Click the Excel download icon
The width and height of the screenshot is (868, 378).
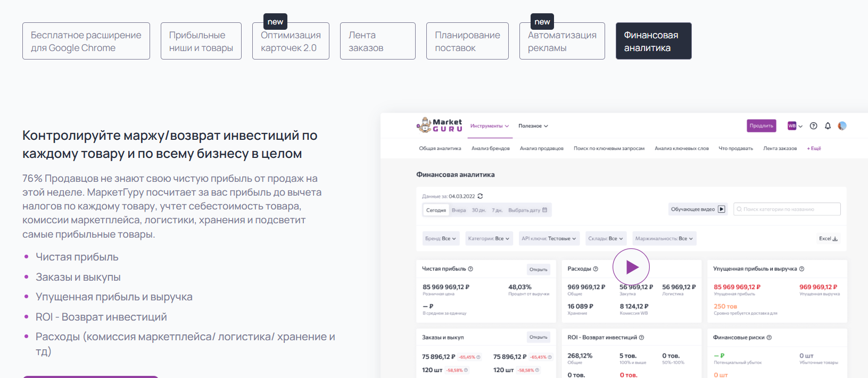(835, 239)
